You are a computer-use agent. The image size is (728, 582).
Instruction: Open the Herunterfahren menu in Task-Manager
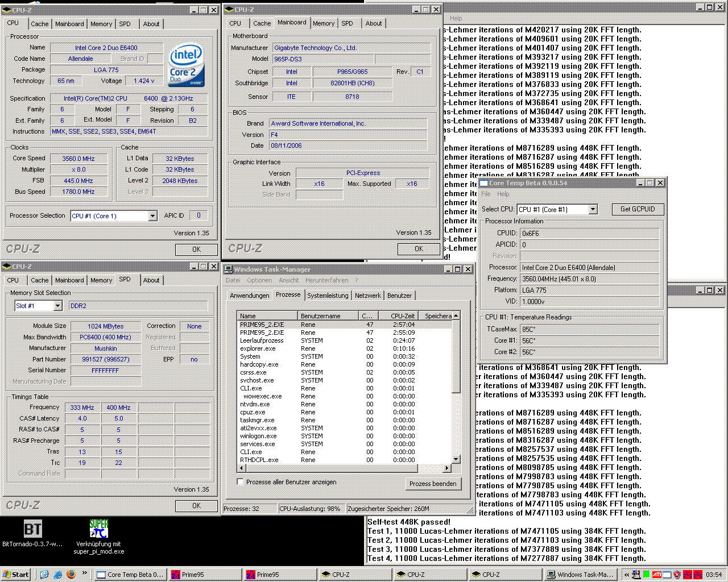(326, 280)
